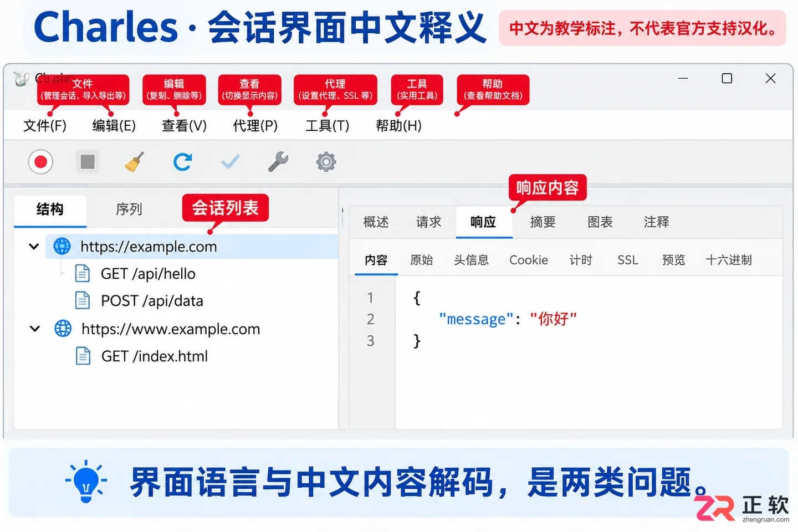Screen dimensions: 798x532
Task: Click the document icon for POST /api/data
Action: click(83, 300)
